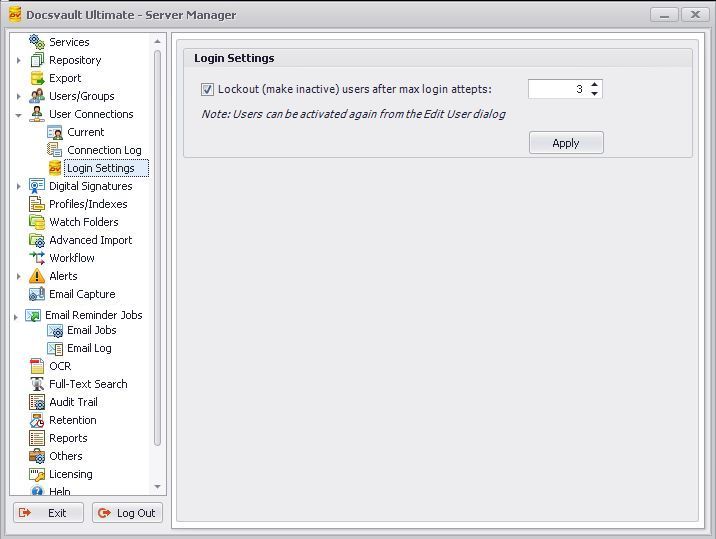Select the Retention label in tree
The image size is (716, 539).
(73, 420)
